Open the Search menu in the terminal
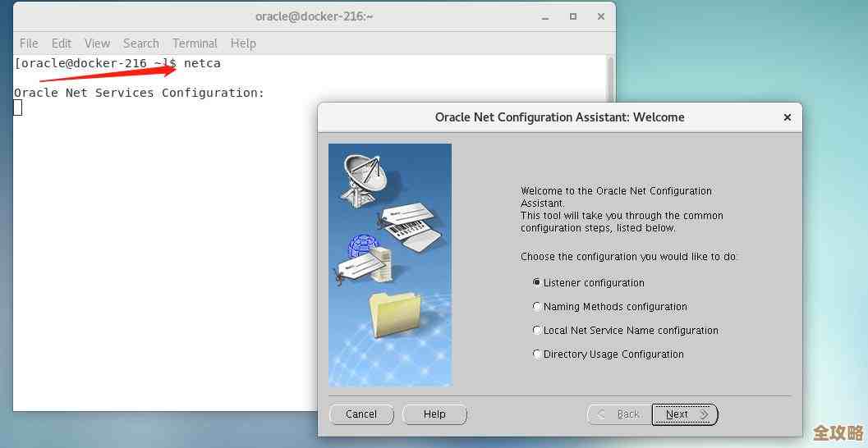 pyautogui.click(x=141, y=43)
